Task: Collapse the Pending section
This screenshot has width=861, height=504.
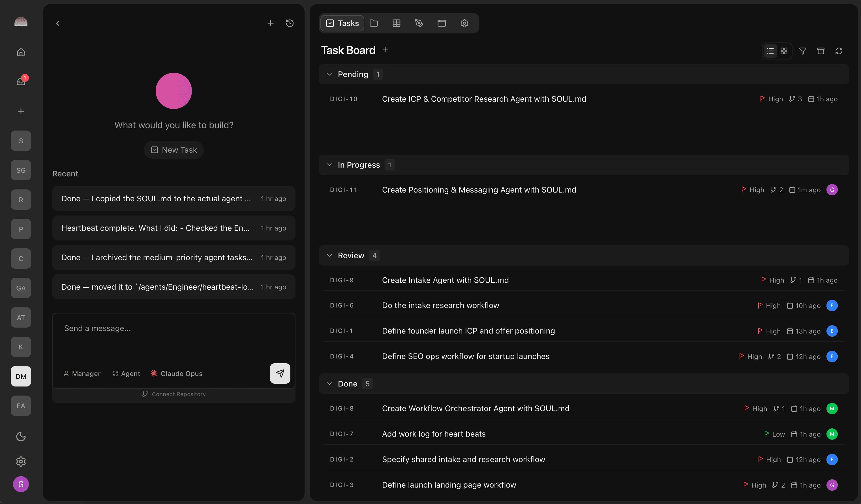Action: tap(330, 74)
